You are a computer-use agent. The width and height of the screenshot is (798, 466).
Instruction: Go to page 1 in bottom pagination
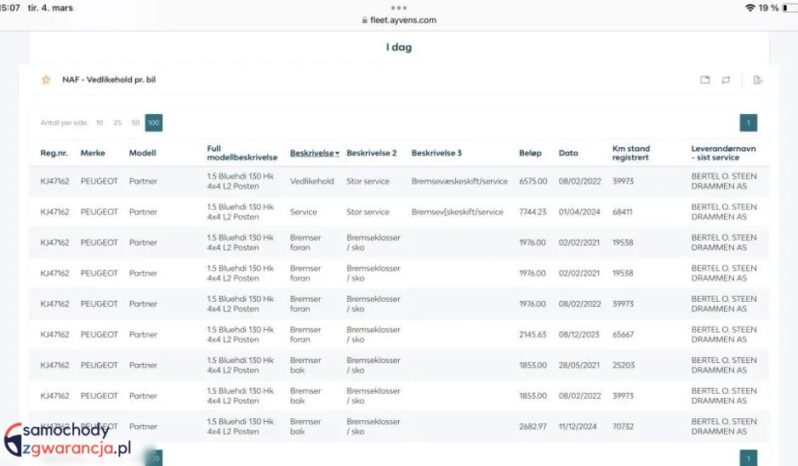(748, 458)
